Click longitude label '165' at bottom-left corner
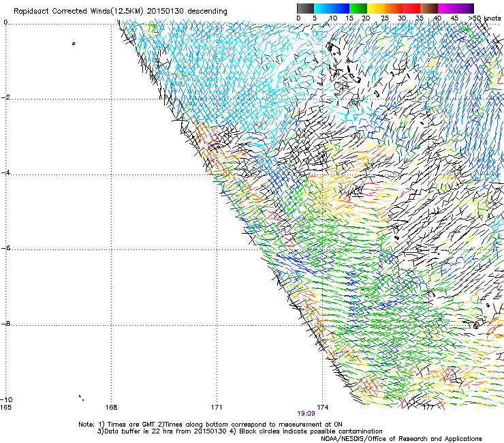This screenshot has height=443, width=504. click(x=5, y=408)
